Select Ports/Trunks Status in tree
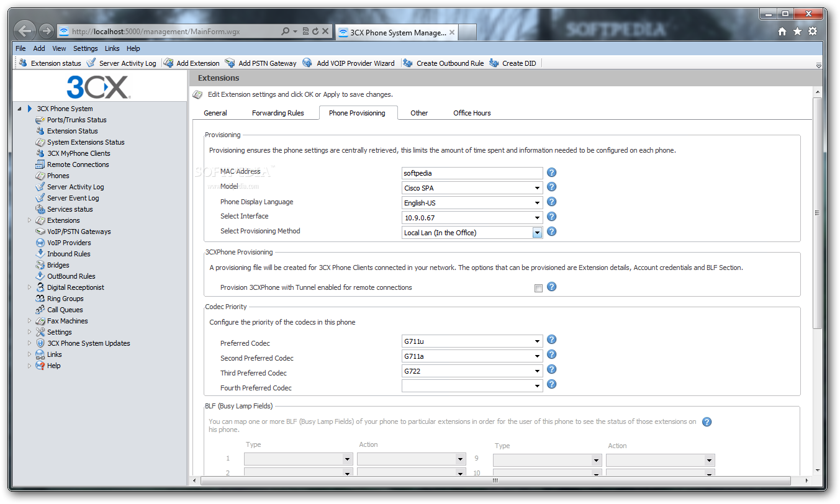 click(77, 120)
